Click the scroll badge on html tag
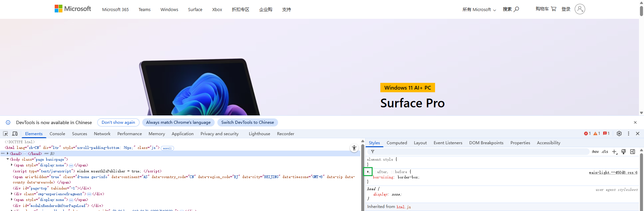Image resolution: width=644 pixels, height=211 pixels. tap(167, 148)
